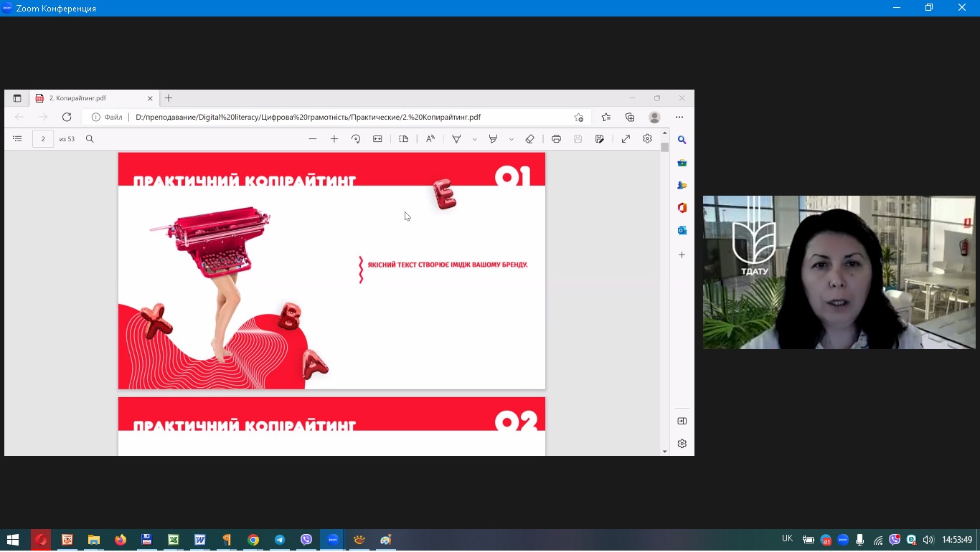Open Viber from the taskbar
Image resolution: width=980 pixels, height=552 pixels.
[306, 540]
